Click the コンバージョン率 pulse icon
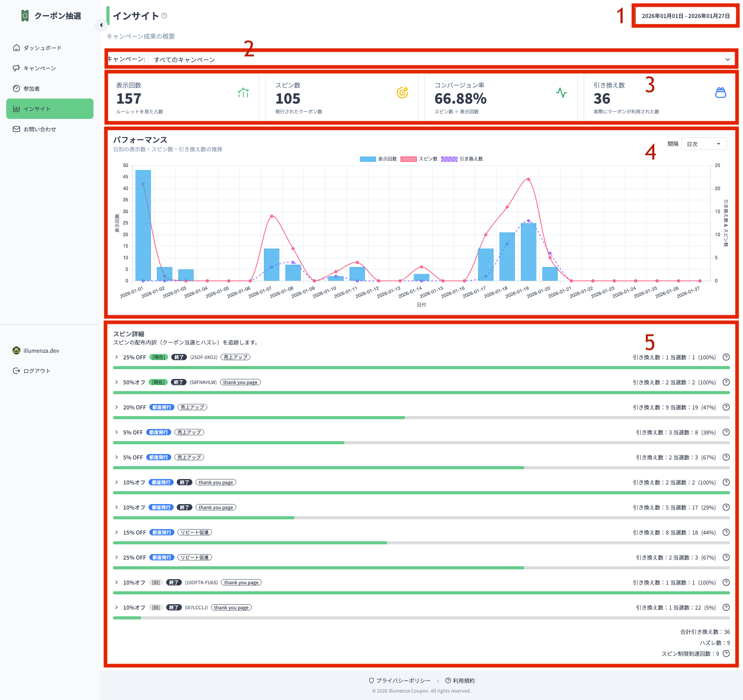The image size is (743, 700). click(561, 93)
